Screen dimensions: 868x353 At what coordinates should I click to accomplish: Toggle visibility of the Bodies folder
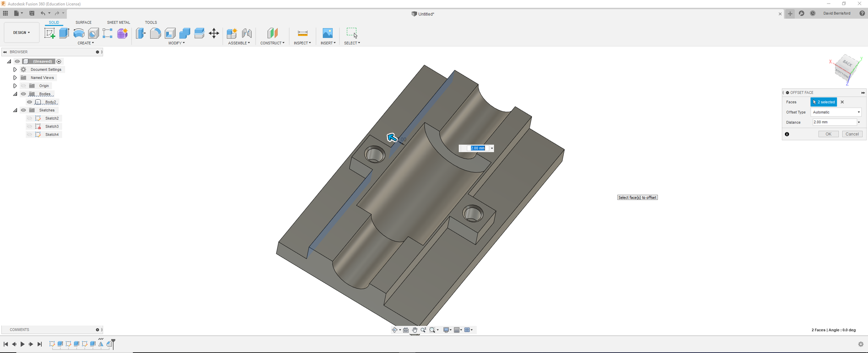pyautogui.click(x=23, y=94)
